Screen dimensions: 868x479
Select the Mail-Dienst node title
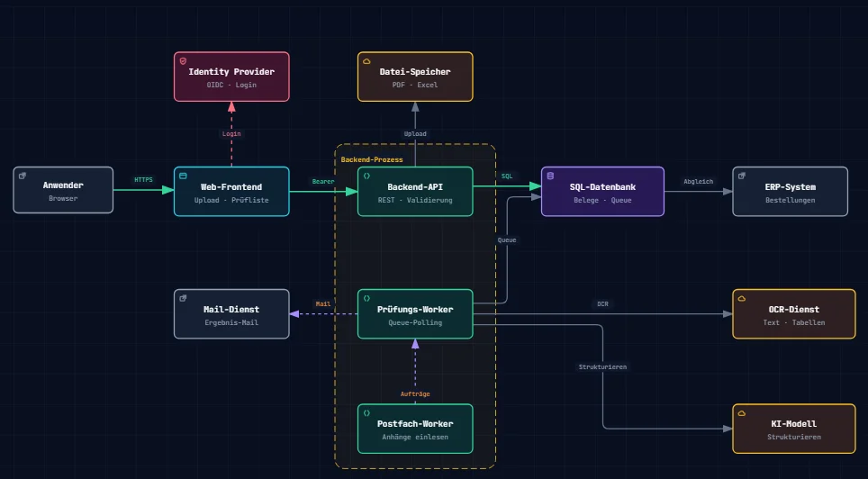pyautogui.click(x=231, y=310)
